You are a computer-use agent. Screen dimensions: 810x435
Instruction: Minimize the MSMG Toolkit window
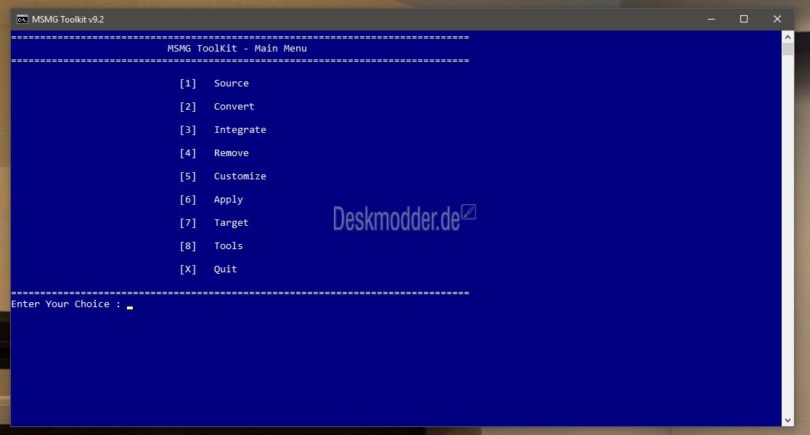coord(711,19)
